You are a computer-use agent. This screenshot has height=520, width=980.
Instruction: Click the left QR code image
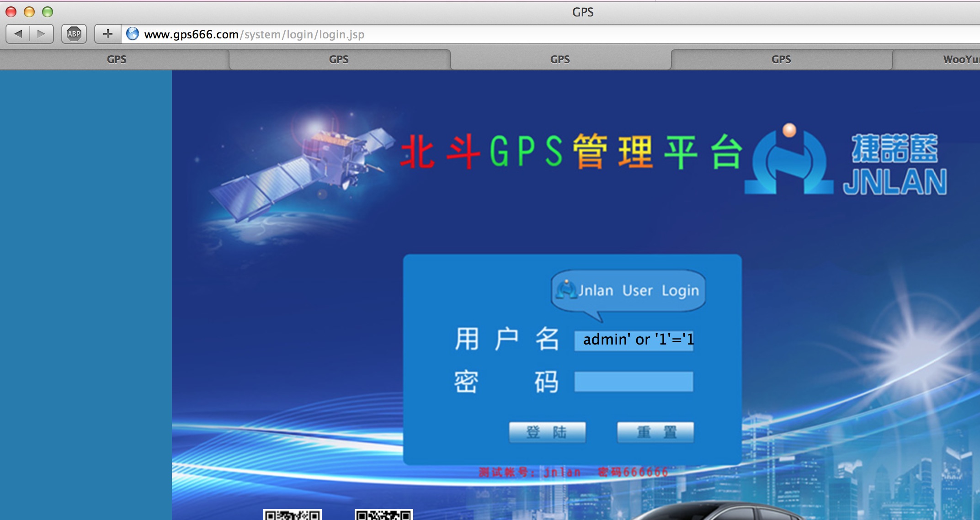click(293, 515)
